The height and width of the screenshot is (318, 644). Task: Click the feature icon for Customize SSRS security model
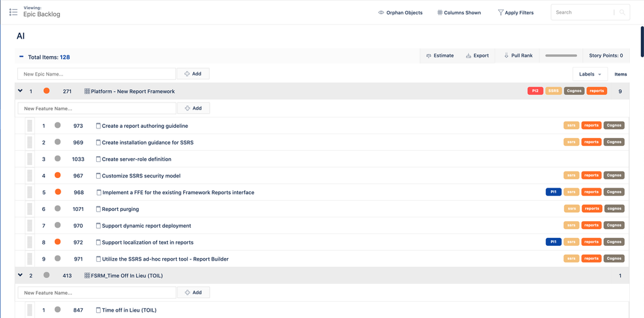pyautogui.click(x=98, y=176)
